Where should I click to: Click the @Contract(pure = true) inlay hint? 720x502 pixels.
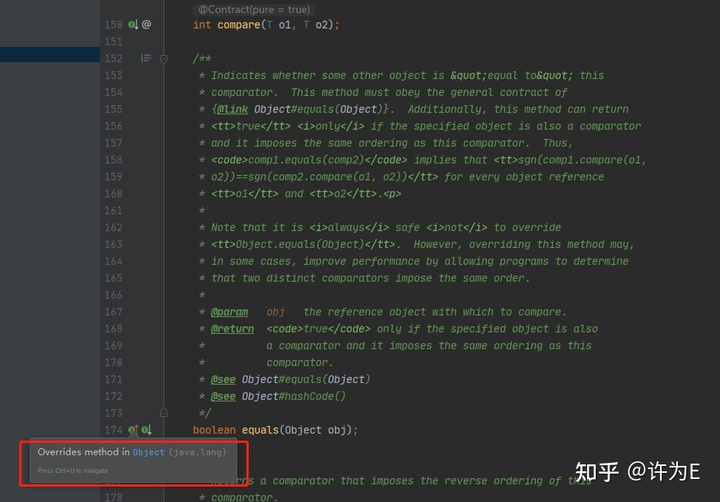[254, 10]
